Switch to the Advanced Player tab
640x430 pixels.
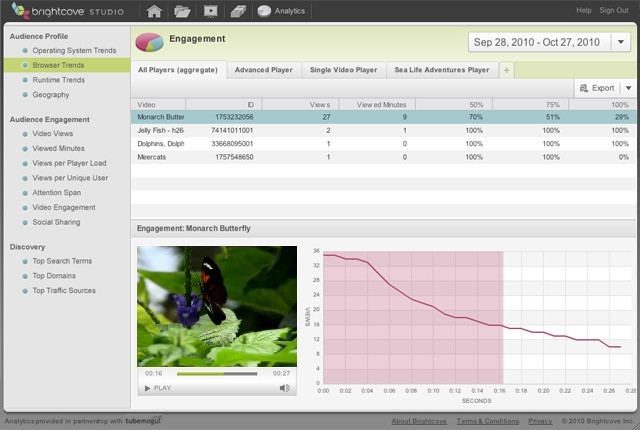(x=264, y=70)
